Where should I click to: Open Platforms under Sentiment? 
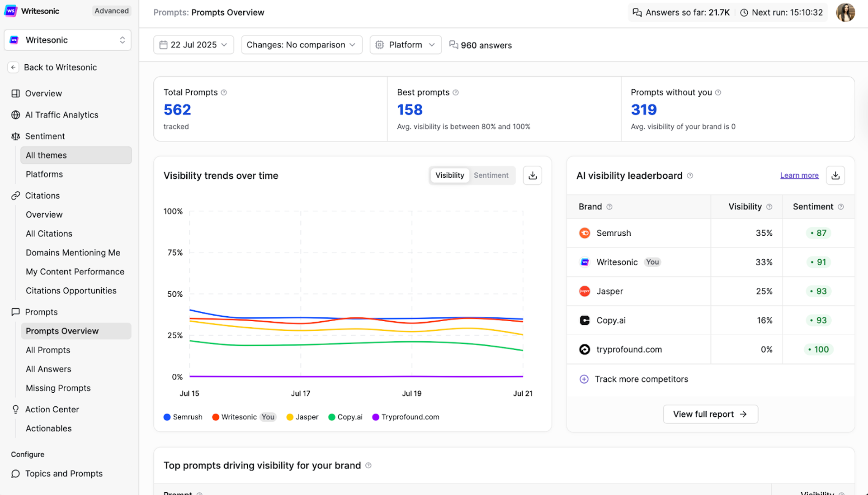pyautogui.click(x=44, y=174)
